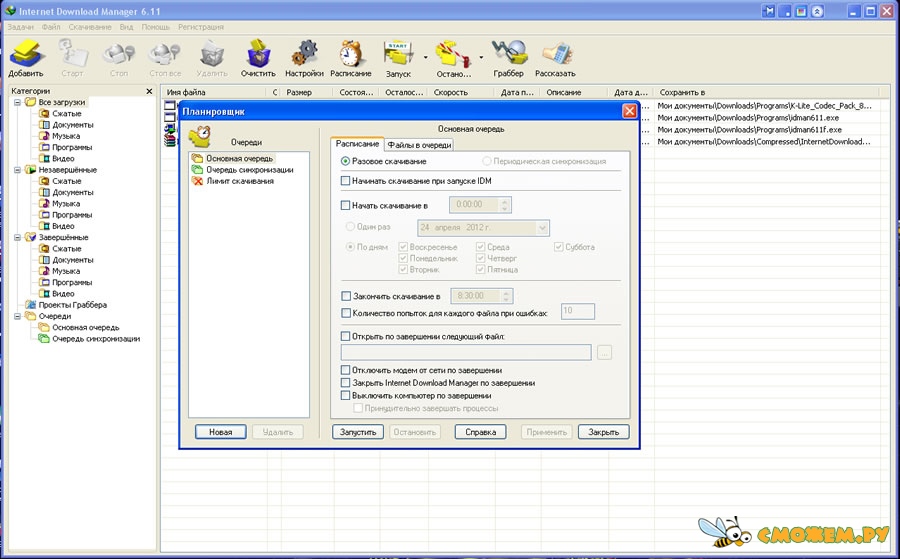Open the Регистрация menu

click(201, 27)
